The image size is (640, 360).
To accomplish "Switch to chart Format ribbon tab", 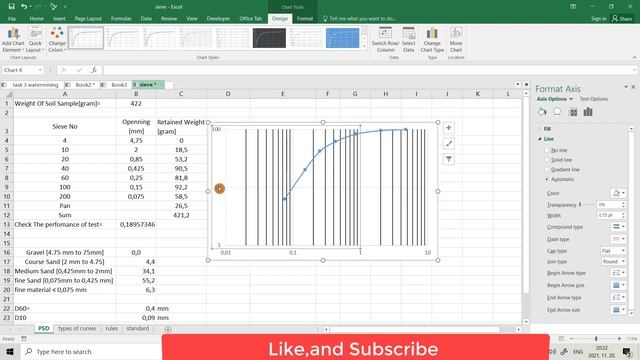I will tap(305, 18).
